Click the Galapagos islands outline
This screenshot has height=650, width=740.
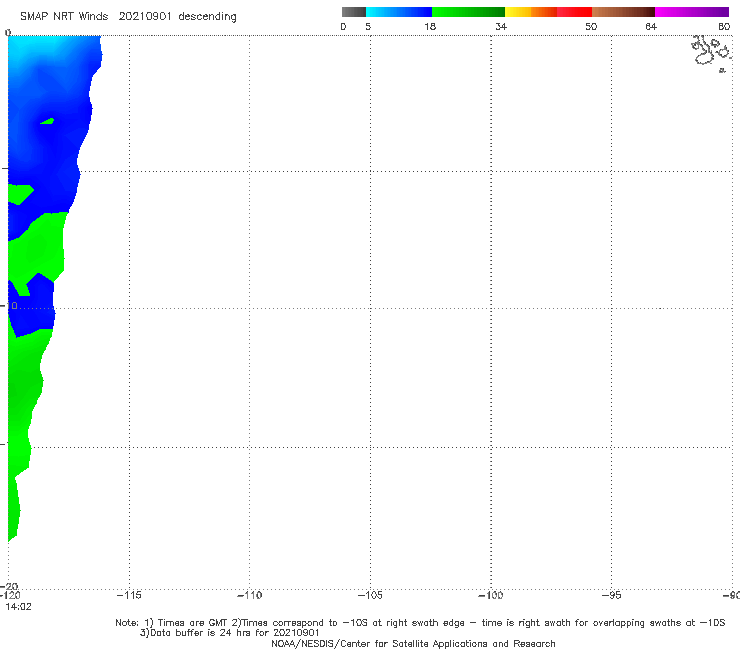tap(711, 52)
